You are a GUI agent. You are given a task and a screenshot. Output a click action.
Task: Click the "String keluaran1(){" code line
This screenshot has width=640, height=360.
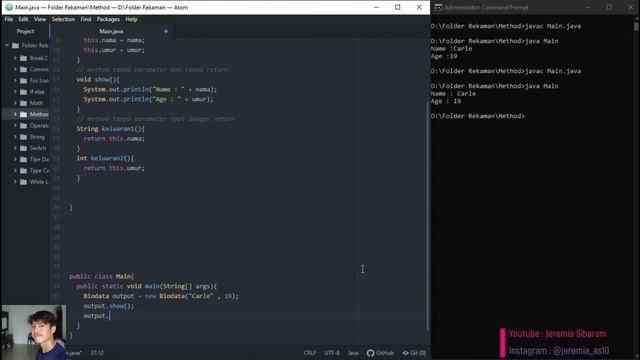click(110, 129)
